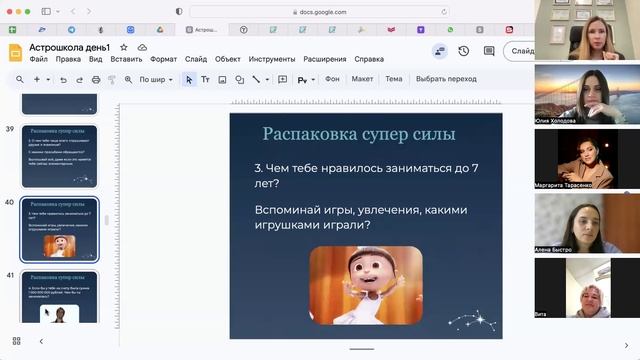
Task: Undo the last action
Action: (63, 80)
